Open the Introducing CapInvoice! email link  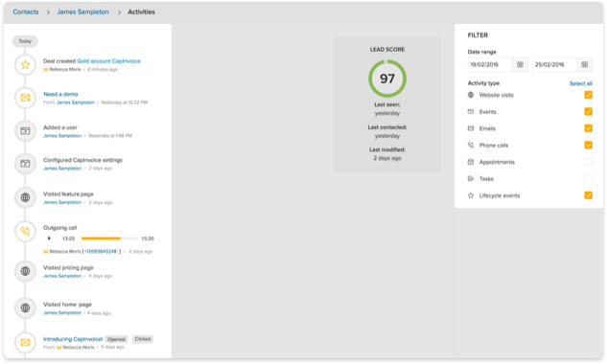[x=73, y=339]
